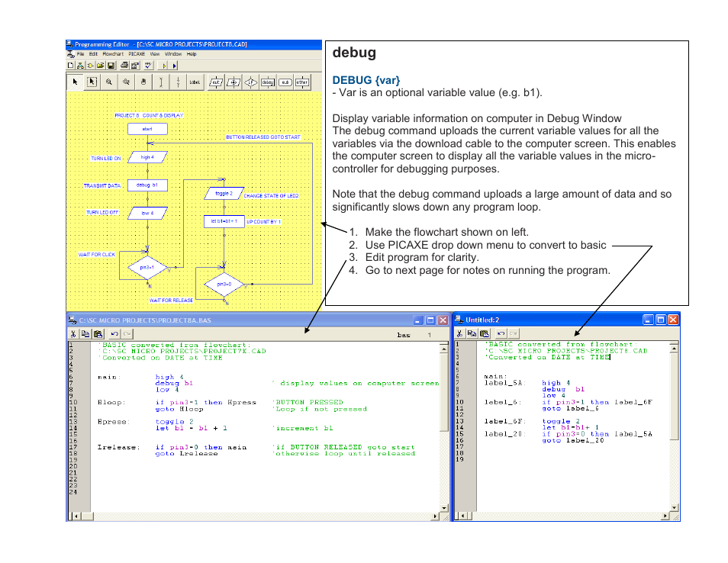
Task: Click 'PROJECT 8 COUNT & DISPLAY' title label
Action: click(x=149, y=115)
